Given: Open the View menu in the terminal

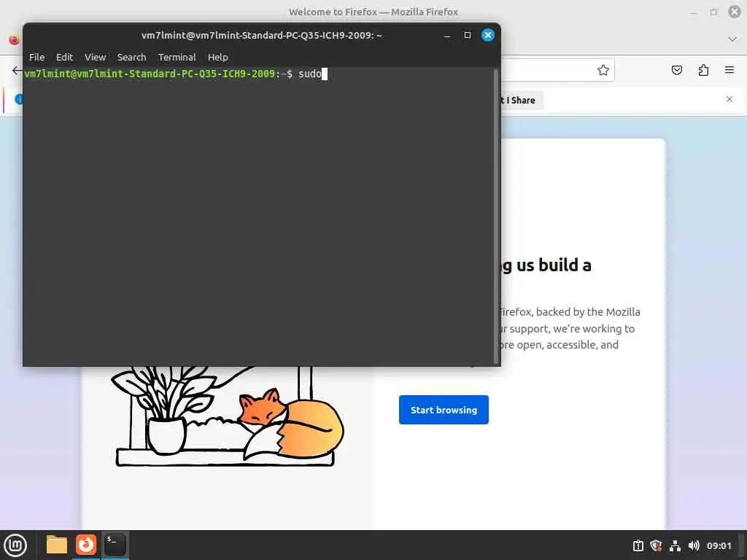Looking at the screenshot, I should point(95,57).
